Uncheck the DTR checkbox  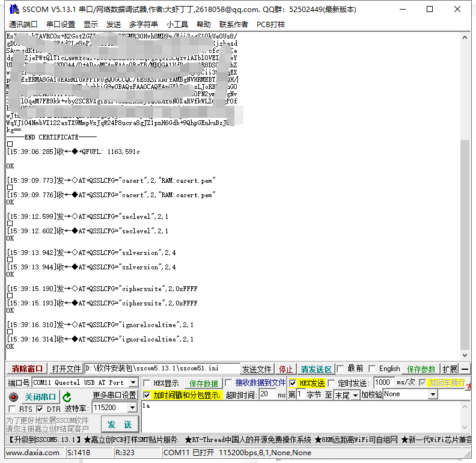tap(40, 409)
